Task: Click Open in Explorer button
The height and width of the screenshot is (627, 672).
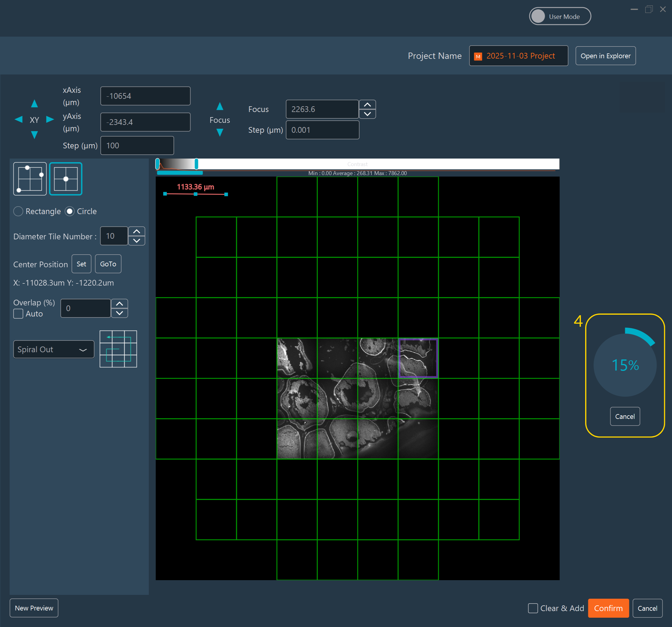Action: coord(605,56)
